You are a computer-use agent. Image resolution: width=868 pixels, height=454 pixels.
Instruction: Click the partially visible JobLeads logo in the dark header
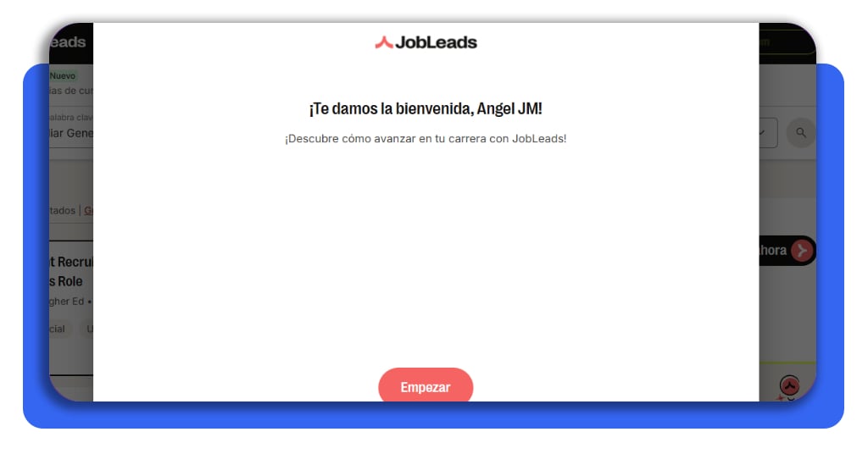[68, 42]
